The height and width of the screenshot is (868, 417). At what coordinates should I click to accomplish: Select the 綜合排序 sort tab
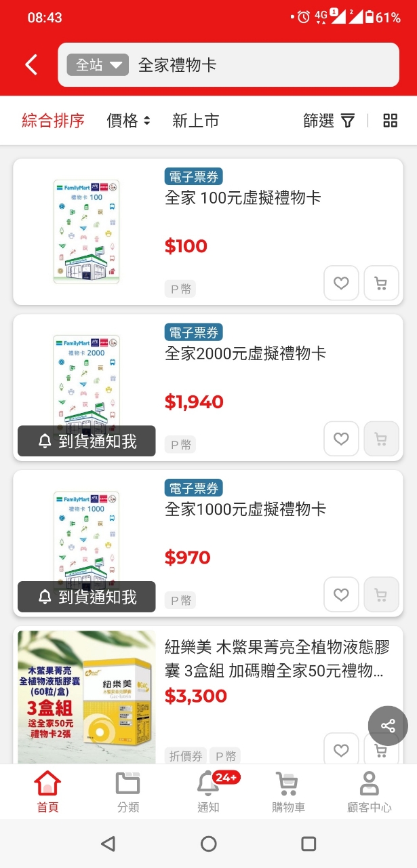click(53, 121)
